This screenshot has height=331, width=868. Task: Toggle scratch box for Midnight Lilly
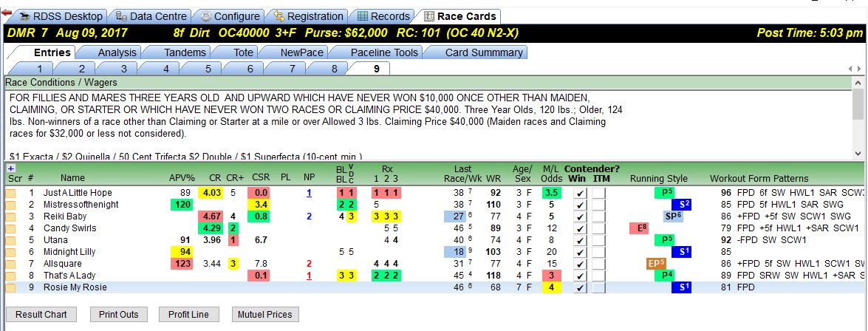click(11, 253)
